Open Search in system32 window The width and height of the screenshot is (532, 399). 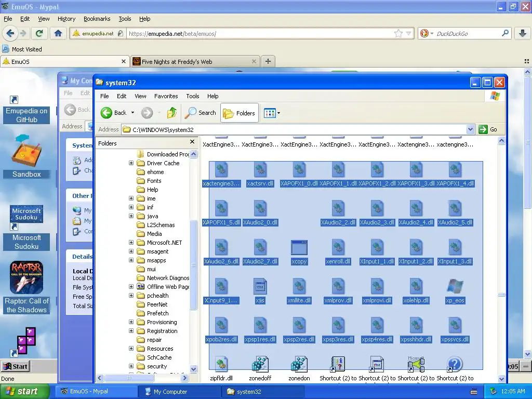[x=201, y=113]
